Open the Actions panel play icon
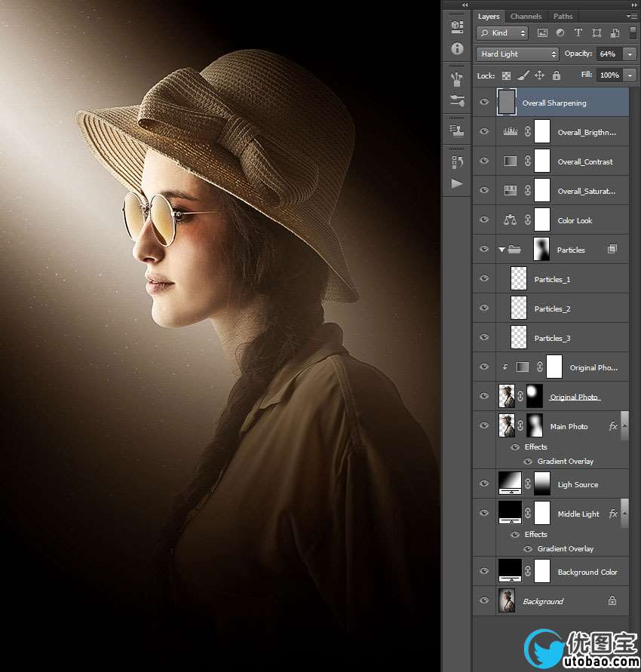Screen dimensions: 641x672 pyautogui.click(x=457, y=184)
